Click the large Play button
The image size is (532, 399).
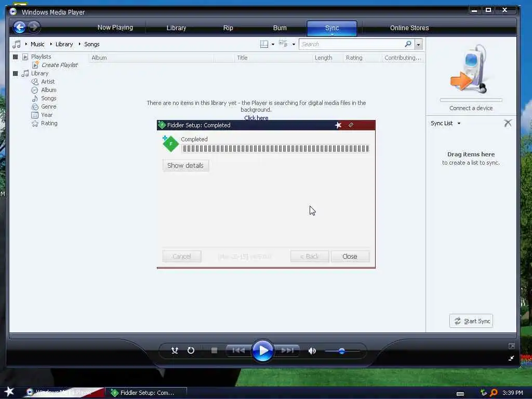(x=262, y=351)
